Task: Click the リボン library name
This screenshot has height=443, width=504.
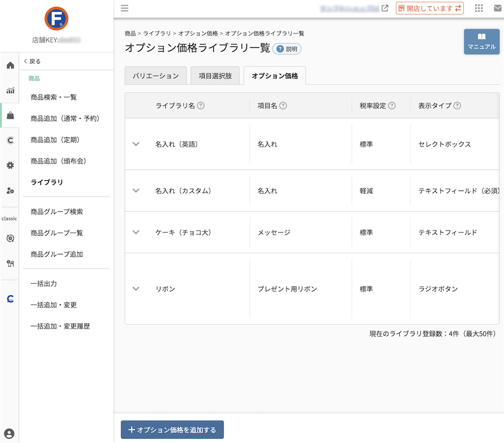Action: 165,289
